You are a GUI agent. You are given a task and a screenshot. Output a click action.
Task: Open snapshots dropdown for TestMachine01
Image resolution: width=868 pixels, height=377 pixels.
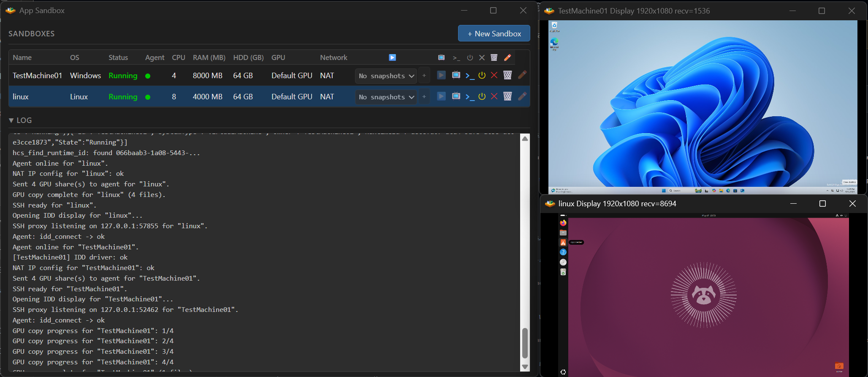click(x=386, y=76)
